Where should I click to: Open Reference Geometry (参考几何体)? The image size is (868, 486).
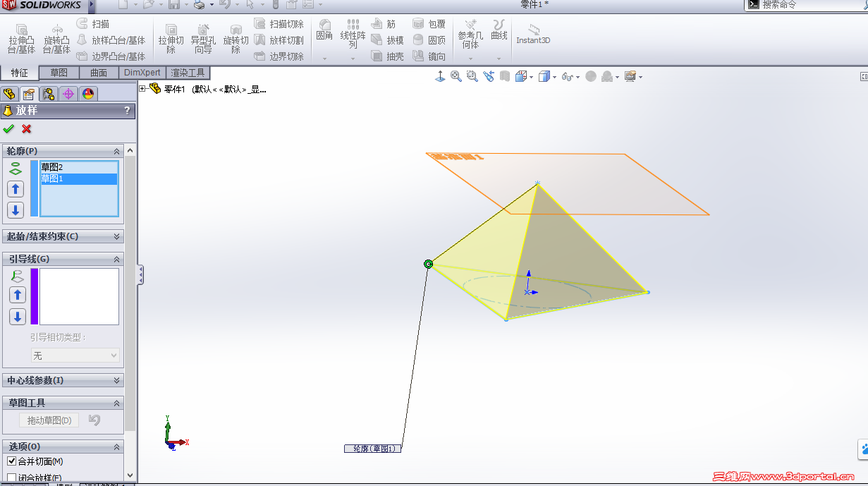(470, 34)
